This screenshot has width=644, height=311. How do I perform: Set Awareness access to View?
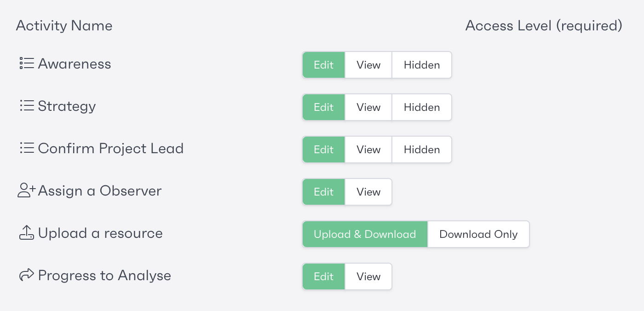[x=368, y=65]
